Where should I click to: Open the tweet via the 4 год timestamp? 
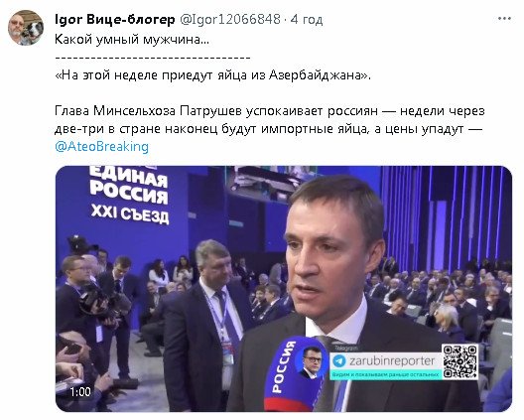(307, 20)
